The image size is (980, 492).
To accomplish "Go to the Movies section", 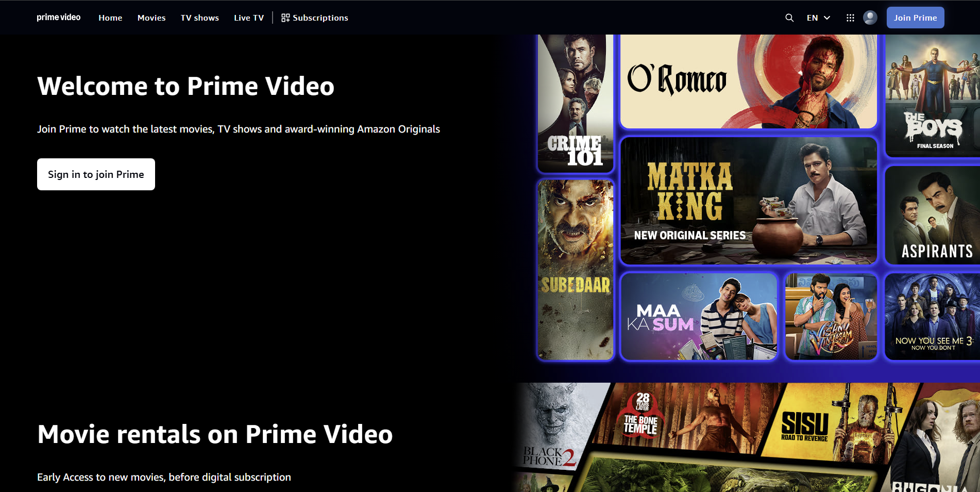I will (151, 18).
